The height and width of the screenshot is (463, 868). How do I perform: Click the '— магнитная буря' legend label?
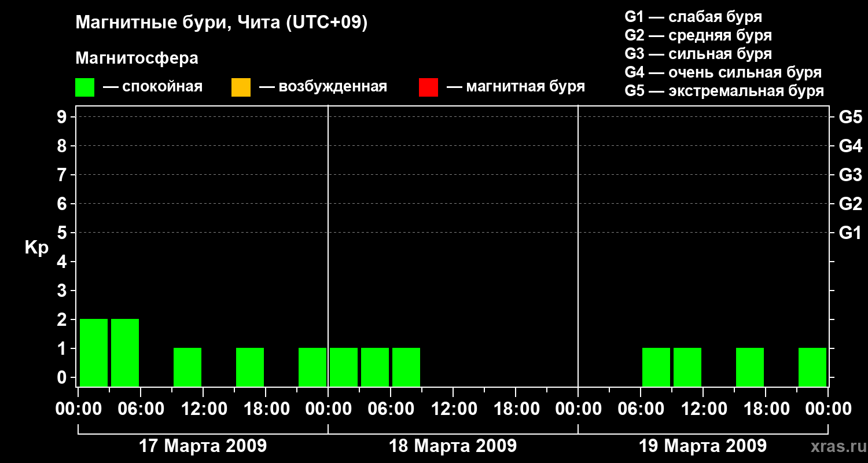pyautogui.click(x=516, y=87)
